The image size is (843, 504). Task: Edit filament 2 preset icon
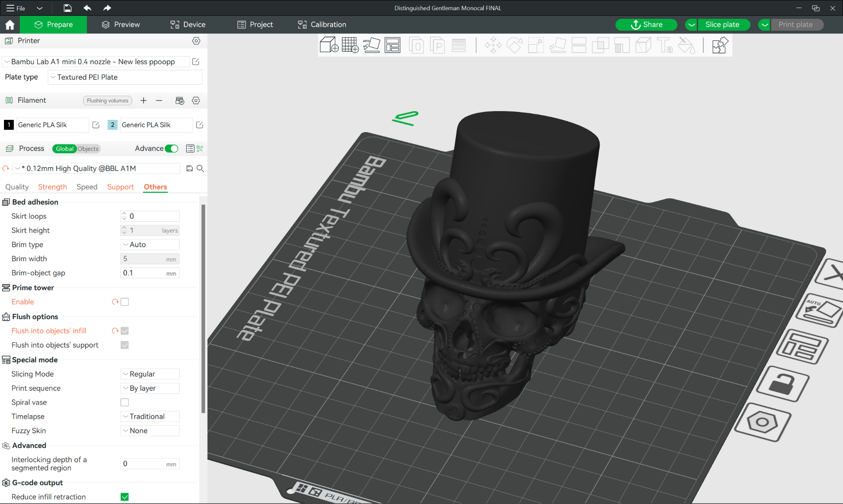[199, 125]
